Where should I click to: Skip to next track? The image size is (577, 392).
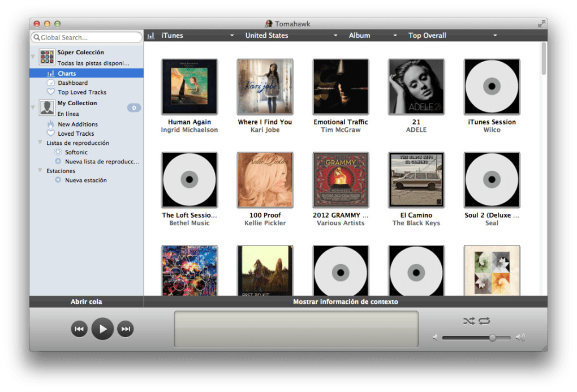click(126, 329)
